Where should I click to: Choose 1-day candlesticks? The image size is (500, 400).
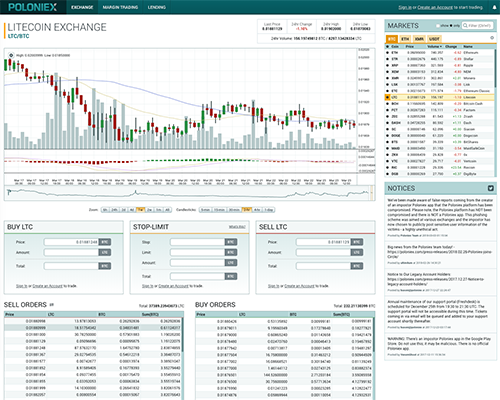pyautogui.click(x=269, y=210)
